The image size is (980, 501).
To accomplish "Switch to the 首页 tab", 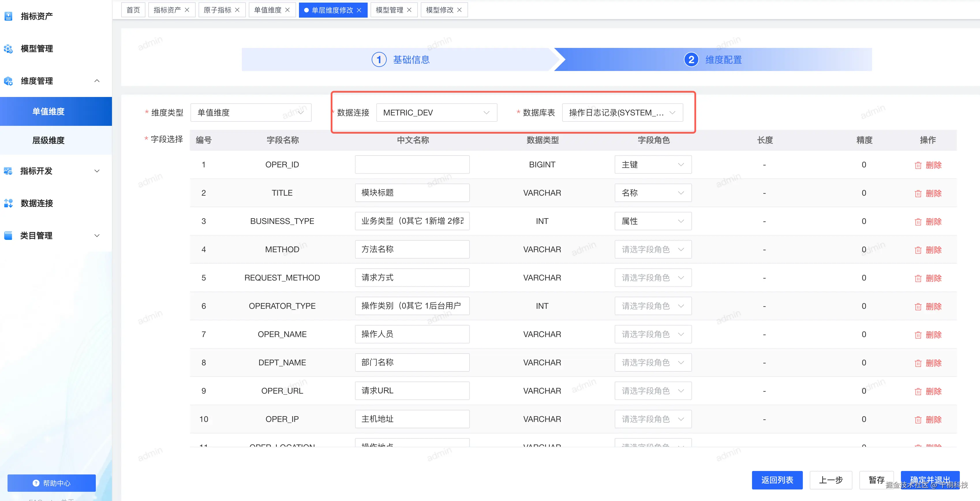I will coord(133,10).
